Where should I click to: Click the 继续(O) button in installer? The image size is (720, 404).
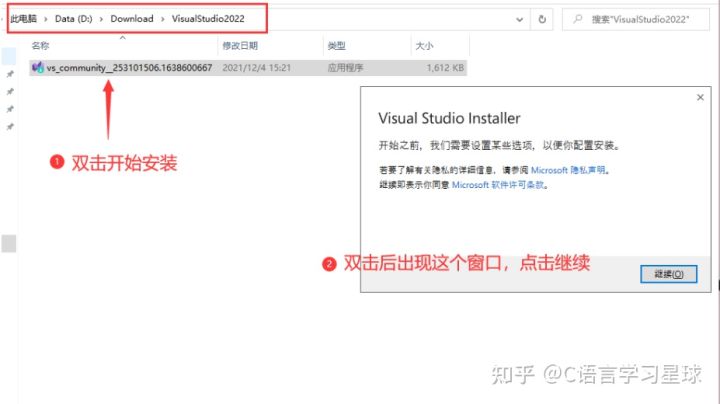click(669, 274)
